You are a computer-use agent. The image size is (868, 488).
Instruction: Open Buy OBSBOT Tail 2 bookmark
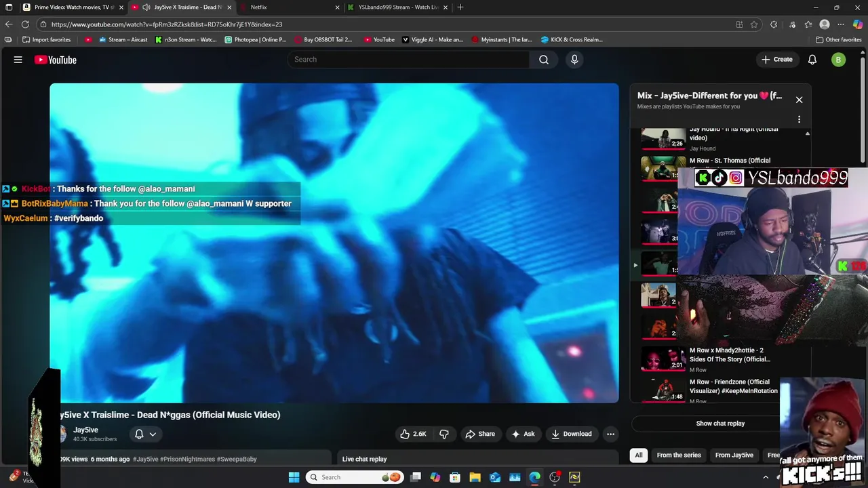point(323,39)
